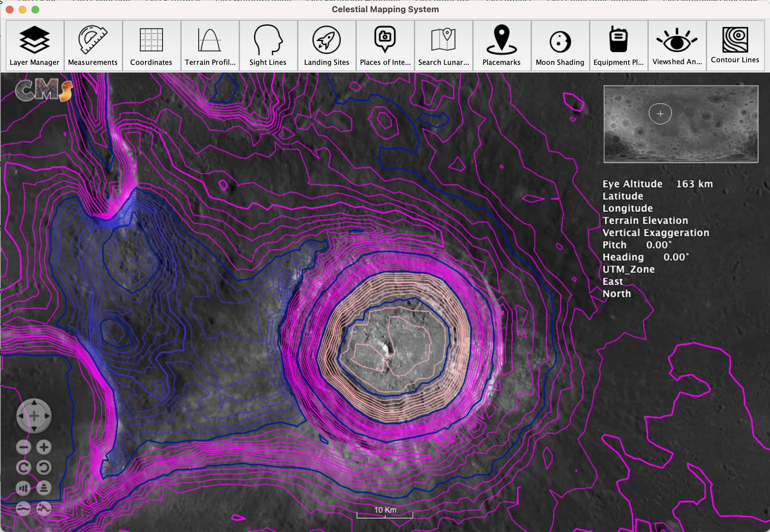Screen dimensions: 770x532
Task: Close the Celestial Mapping System window
Action: [x=10, y=10]
